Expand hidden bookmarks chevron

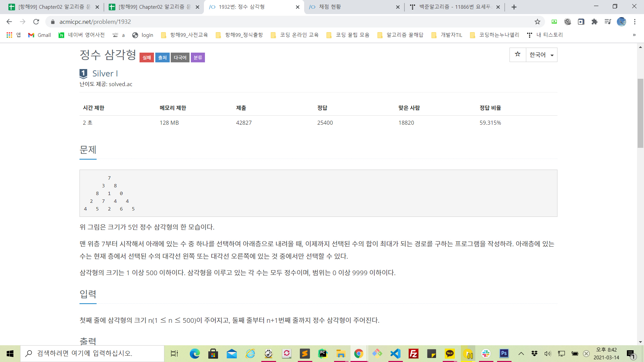coord(634,35)
